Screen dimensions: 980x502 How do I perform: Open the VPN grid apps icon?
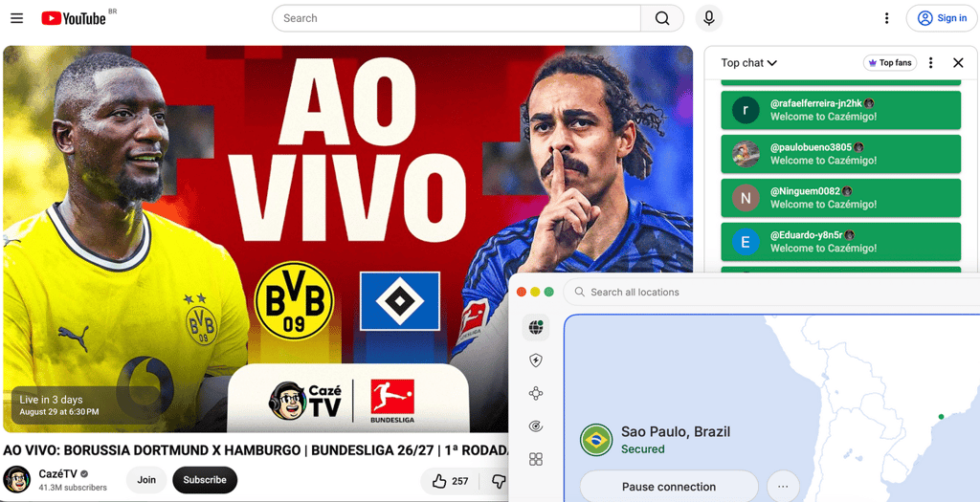click(x=536, y=460)
